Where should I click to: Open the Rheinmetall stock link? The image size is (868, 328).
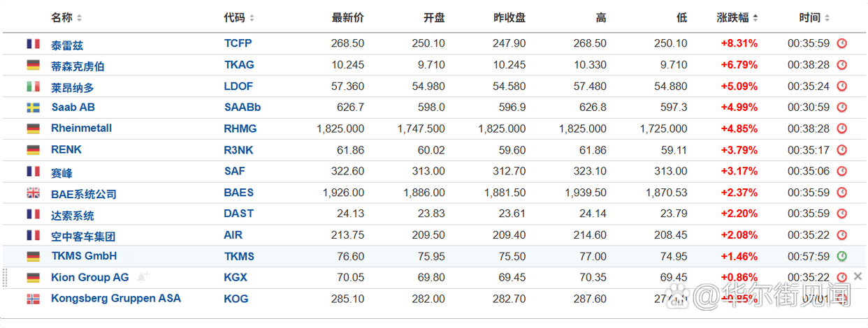click(81, 128)
